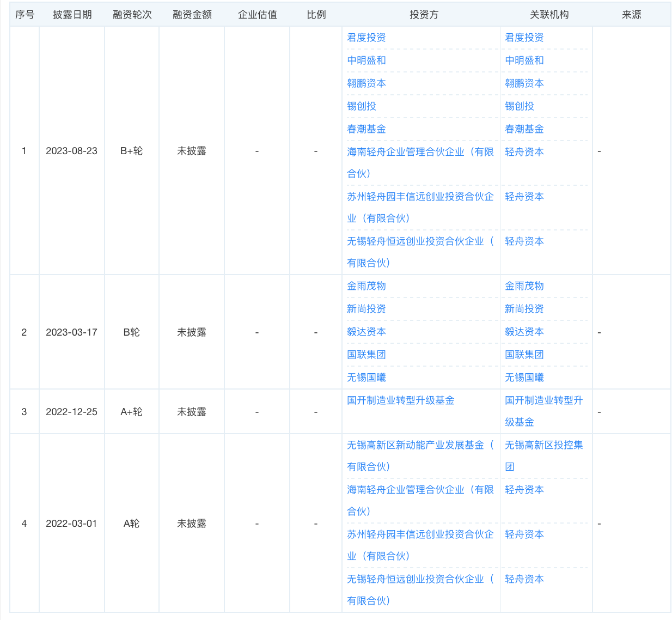Click the 比例 column header
This screenshot has height=620, width=672.
[x=316, y=15]
